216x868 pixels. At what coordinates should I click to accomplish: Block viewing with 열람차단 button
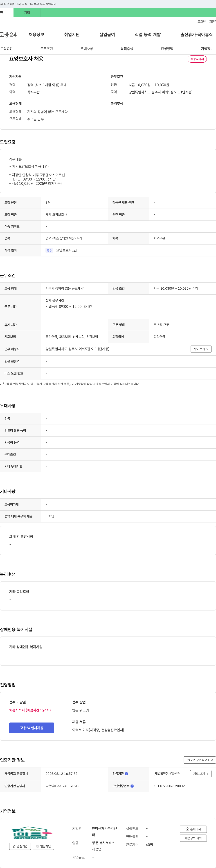coord(43,846)
